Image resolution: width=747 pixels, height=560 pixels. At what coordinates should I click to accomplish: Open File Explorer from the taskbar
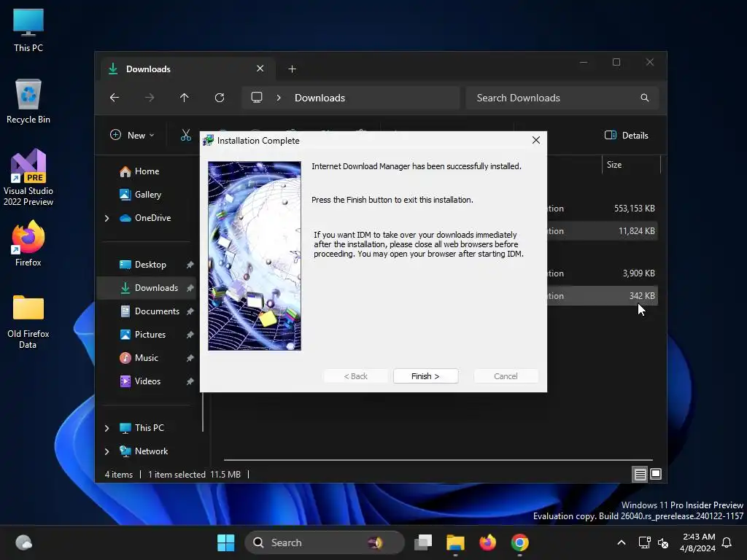[455, 542]
